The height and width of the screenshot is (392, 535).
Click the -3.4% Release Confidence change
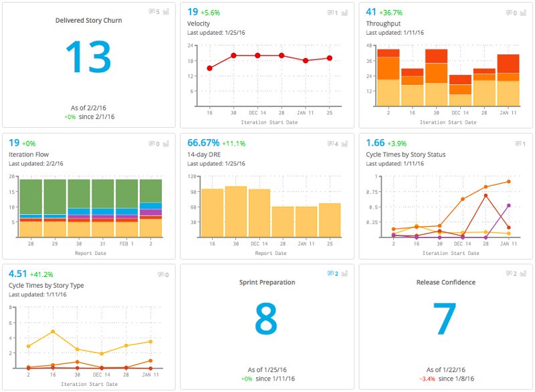(x=427, y=379)
